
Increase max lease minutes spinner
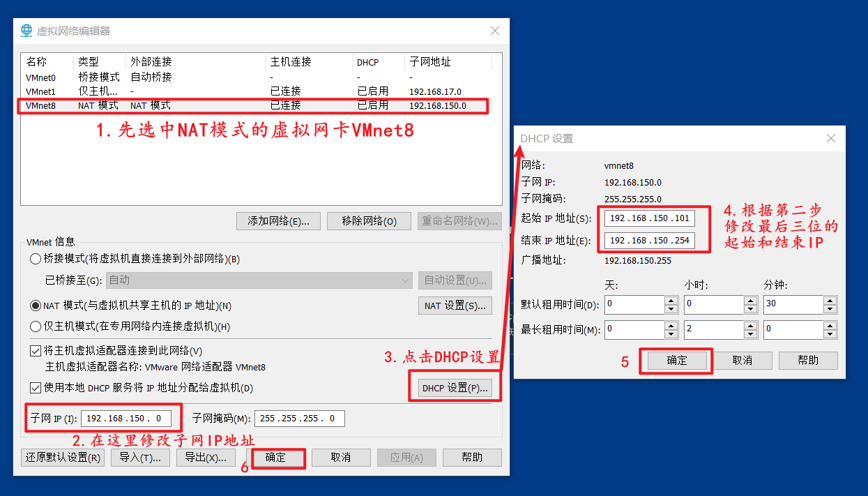[x=830, y=326]
